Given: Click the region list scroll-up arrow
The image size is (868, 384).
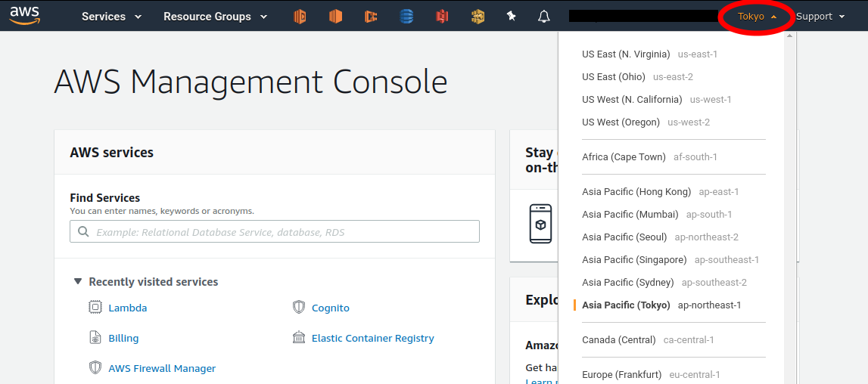Looking at the screenshot, I should [x=789, y=36].
